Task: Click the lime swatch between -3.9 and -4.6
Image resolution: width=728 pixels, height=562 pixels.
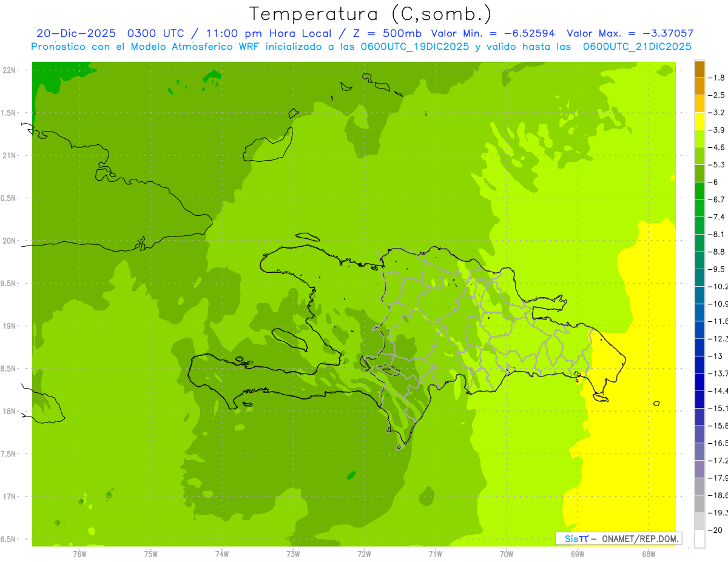Action: [699, 139]
